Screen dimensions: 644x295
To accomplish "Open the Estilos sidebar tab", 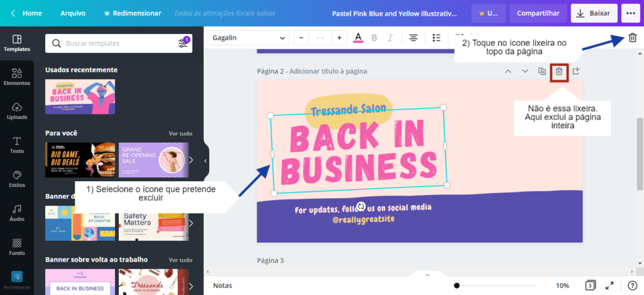I will pyautogui.click(x=17, y=179).
